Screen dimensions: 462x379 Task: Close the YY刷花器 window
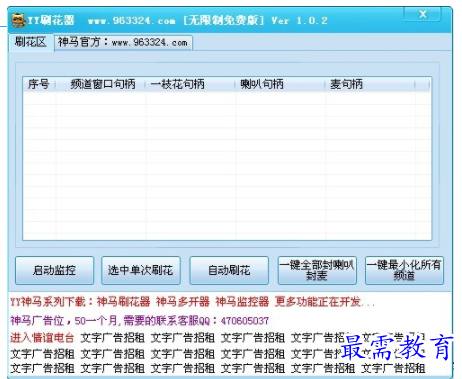[x=423, y=14]
